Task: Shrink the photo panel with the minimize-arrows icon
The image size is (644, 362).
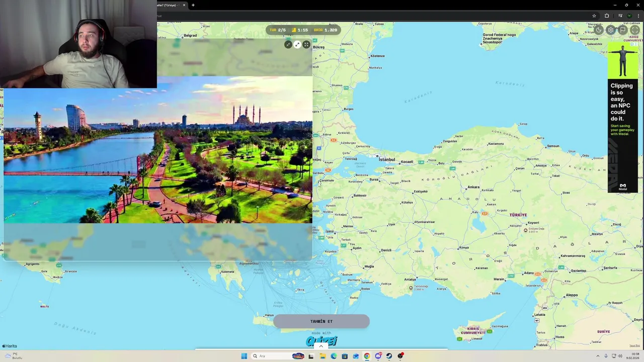Action: (288, 45)
